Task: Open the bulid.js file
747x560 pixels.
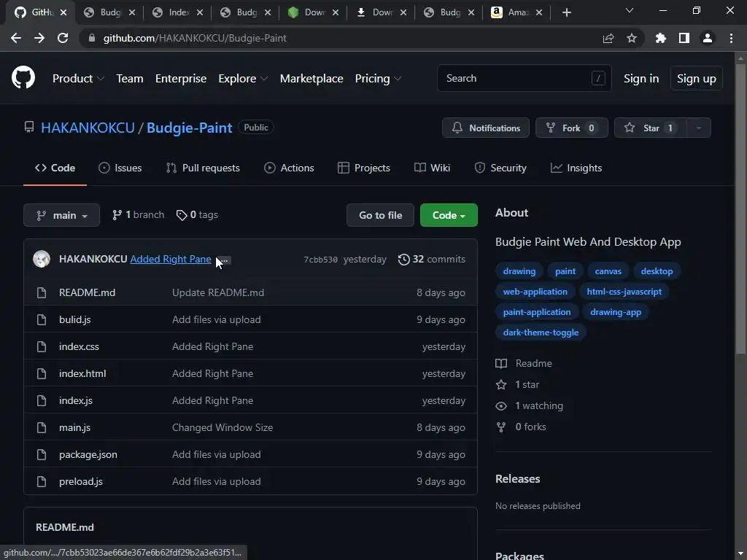Action: (x=75, y=319)
